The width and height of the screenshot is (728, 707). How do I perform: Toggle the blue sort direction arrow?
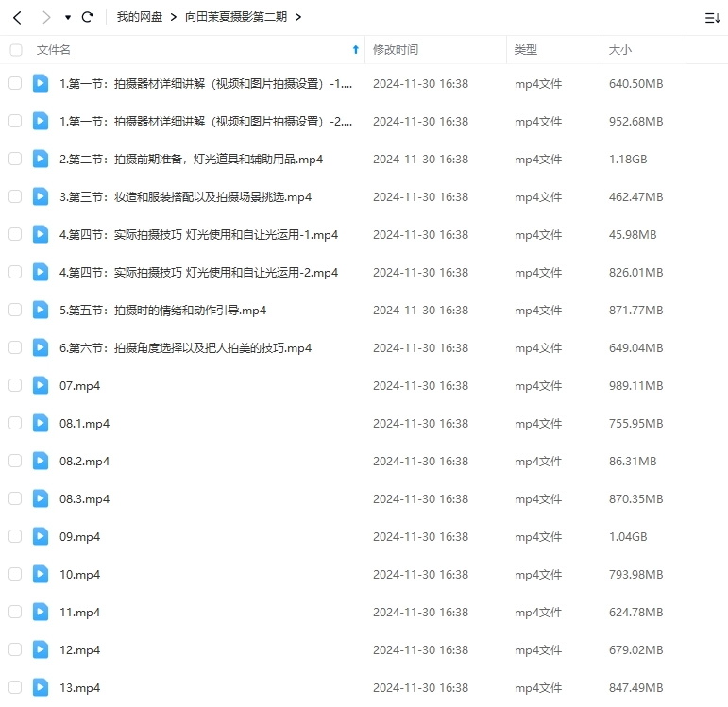coord(356,50)
